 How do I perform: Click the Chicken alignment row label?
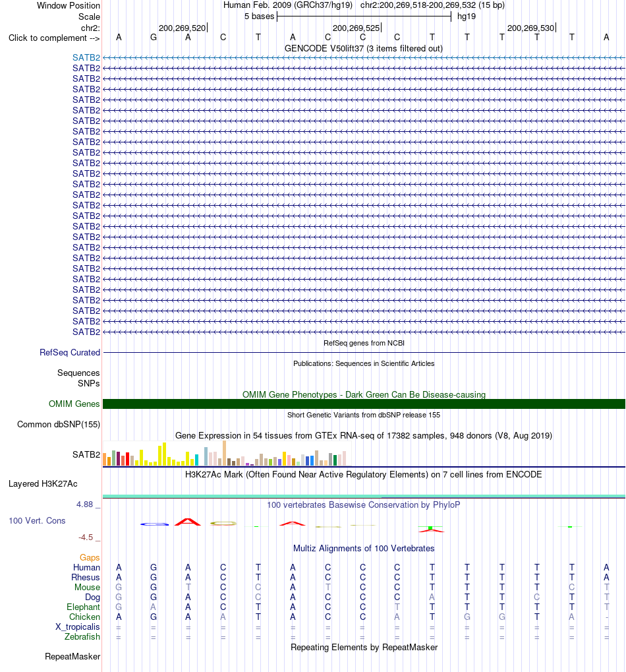coord(85,617)
